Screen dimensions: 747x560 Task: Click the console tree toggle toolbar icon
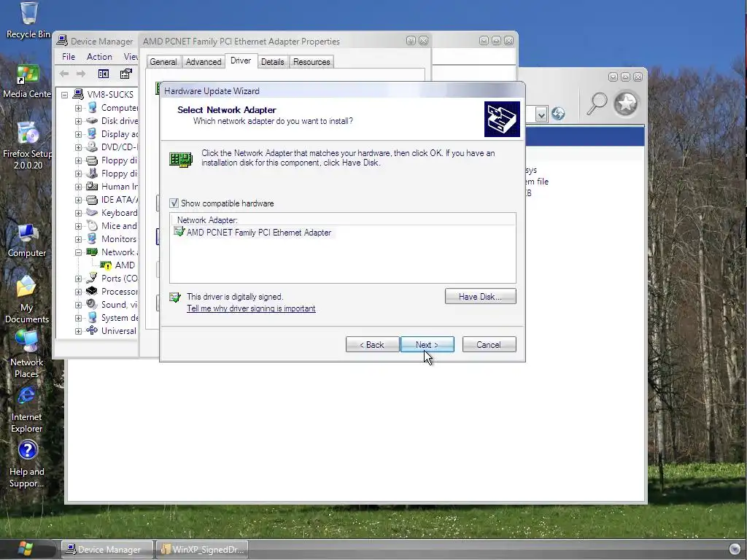pyautogui.click(x=104, y=74)
